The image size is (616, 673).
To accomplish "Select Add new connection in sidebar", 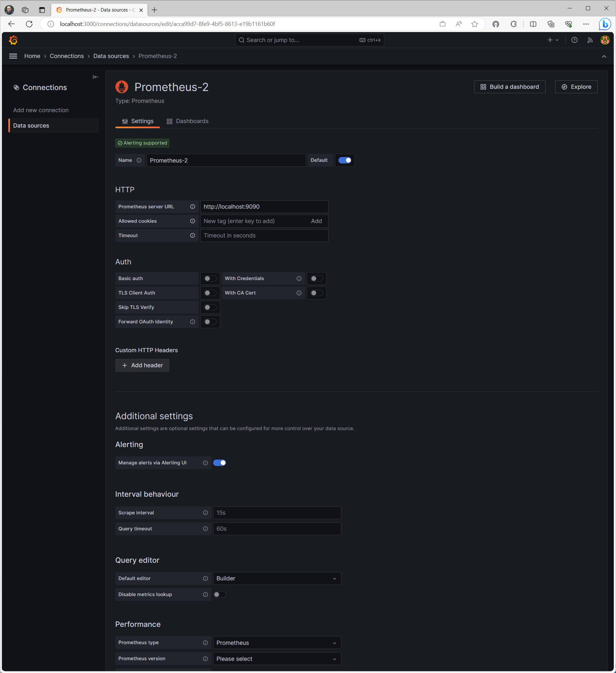I will pos(41,110).
